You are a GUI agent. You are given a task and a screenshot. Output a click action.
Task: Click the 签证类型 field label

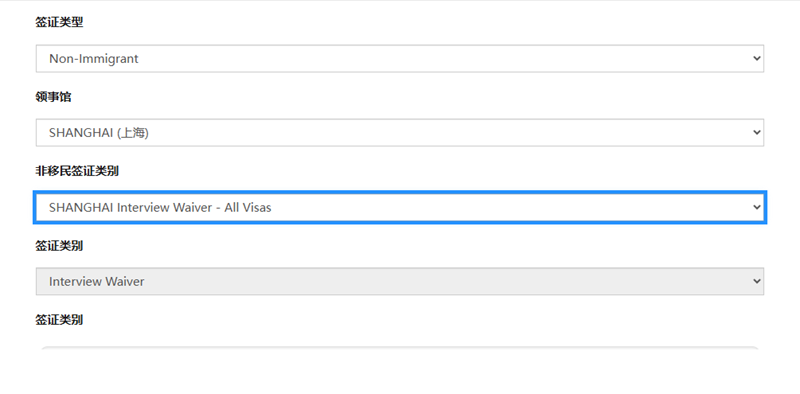coord(59,22)
